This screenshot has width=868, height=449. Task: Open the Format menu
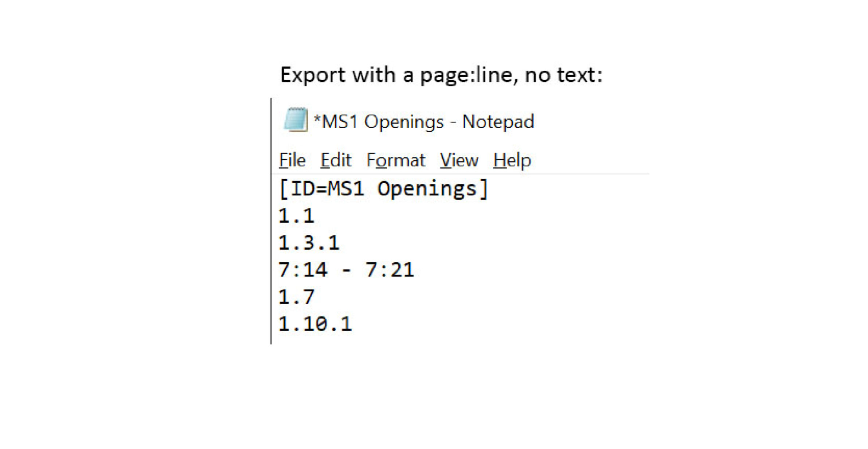[396, 160]
